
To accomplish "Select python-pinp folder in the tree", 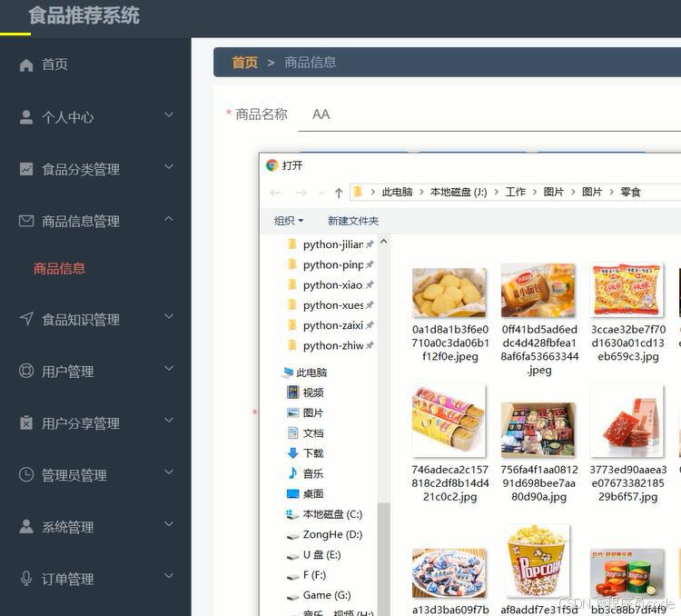I will pos(332,264).
